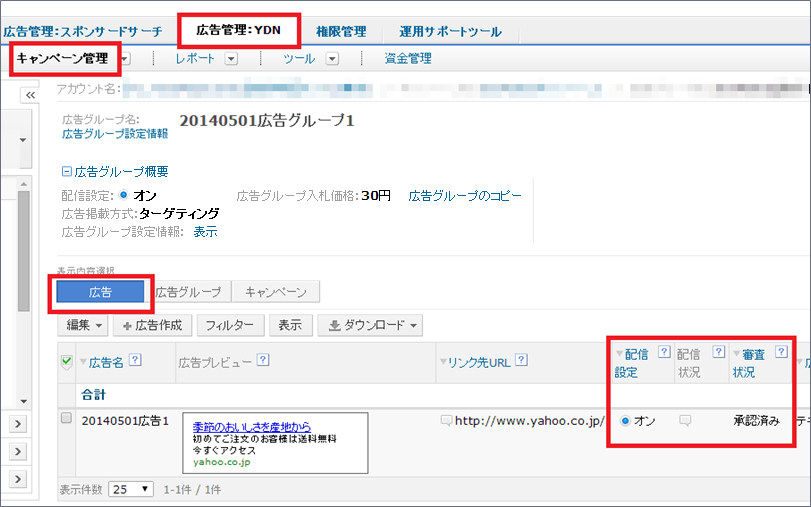Click the plus icon on 広告作成 button

tap(127, 326)
